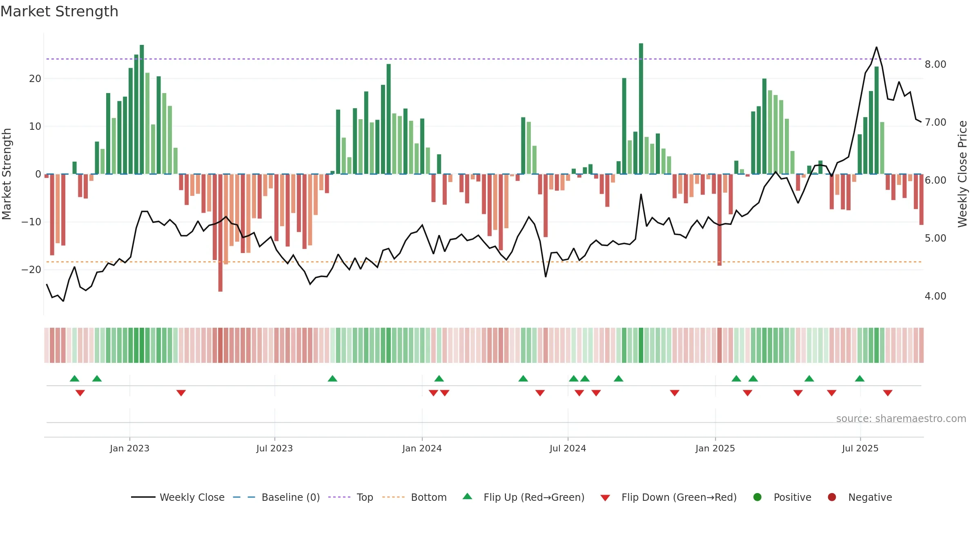Toggle the Top legend entry
980x551 pixels.
click(x=351, y=497)
